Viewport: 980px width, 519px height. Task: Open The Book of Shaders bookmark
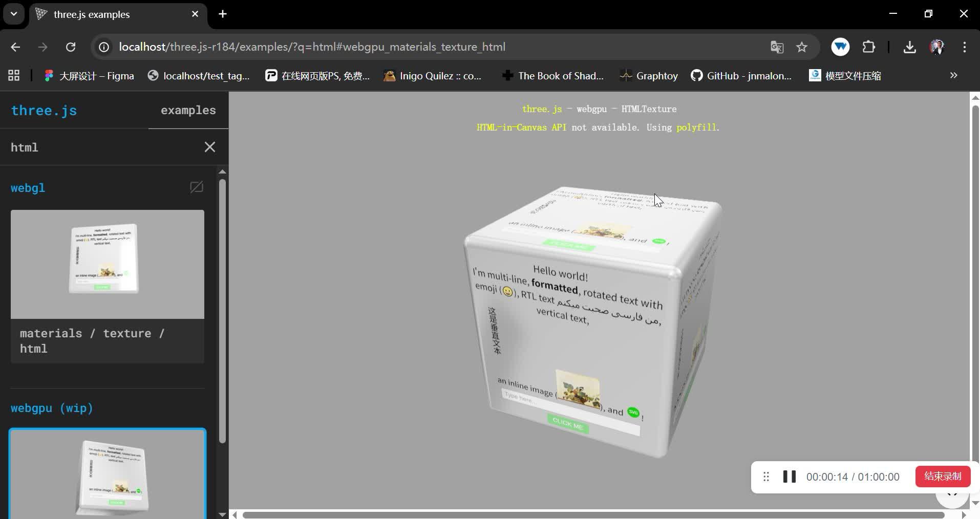pos(553,76)
